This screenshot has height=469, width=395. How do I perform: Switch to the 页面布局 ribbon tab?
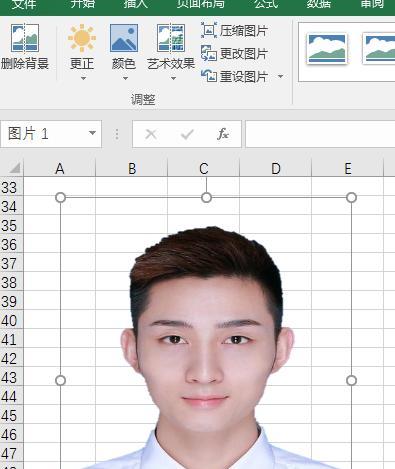[200, 4]
